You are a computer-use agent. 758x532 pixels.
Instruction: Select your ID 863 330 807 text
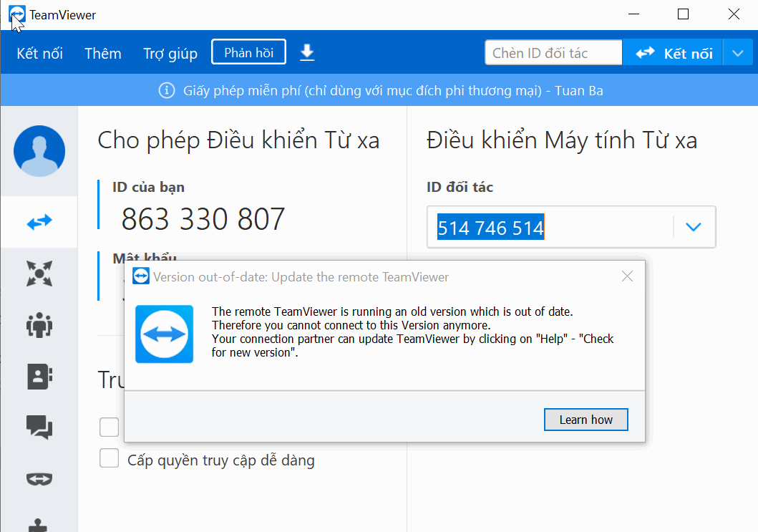coord(203,219)
